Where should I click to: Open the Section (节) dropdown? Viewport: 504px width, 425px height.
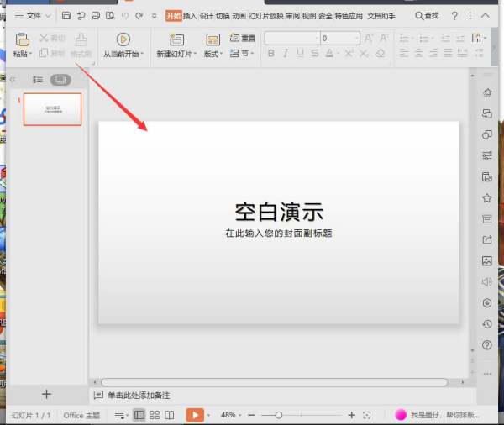242,54
